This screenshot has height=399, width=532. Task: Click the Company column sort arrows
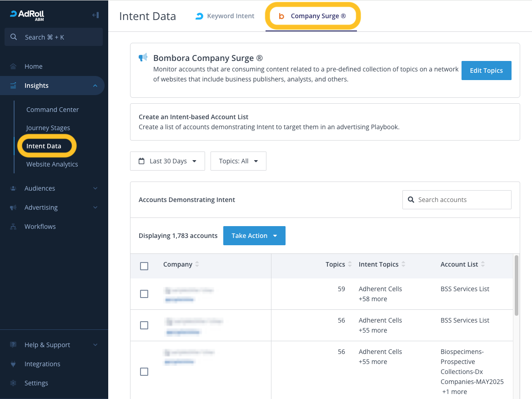(x=197, y=264)
